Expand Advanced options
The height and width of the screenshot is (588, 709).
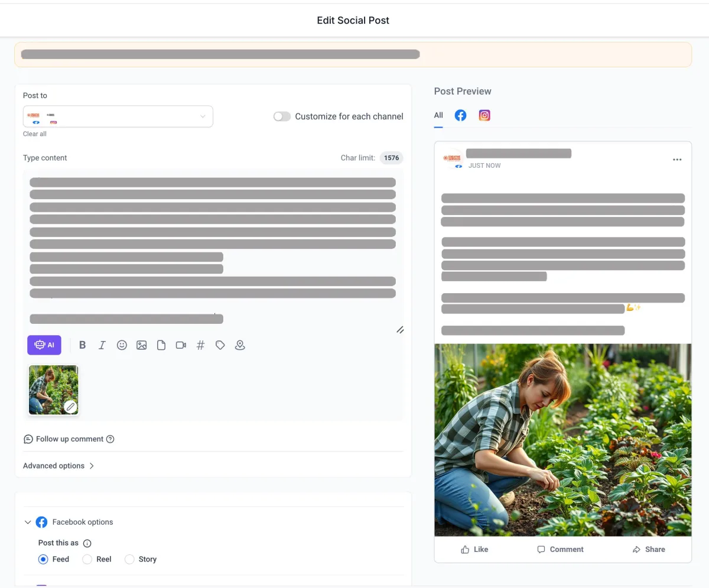click(58, 466)
